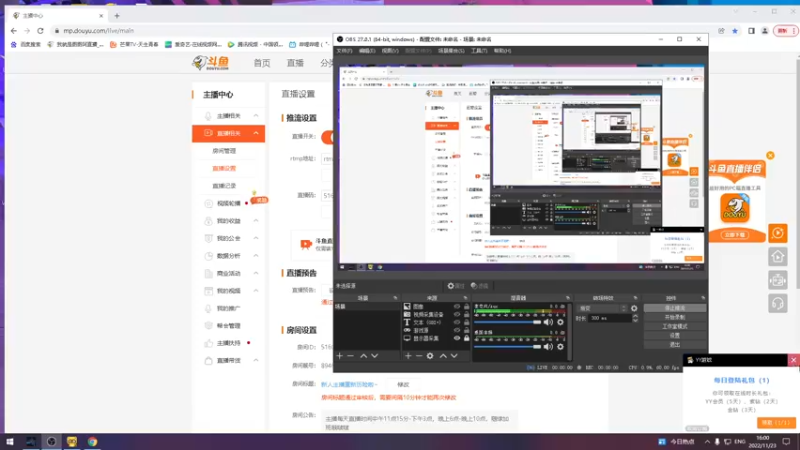The image size is (800, 450).
Task: Expand the 我的公会 sidebar section
Action: [x=256, y=238]
